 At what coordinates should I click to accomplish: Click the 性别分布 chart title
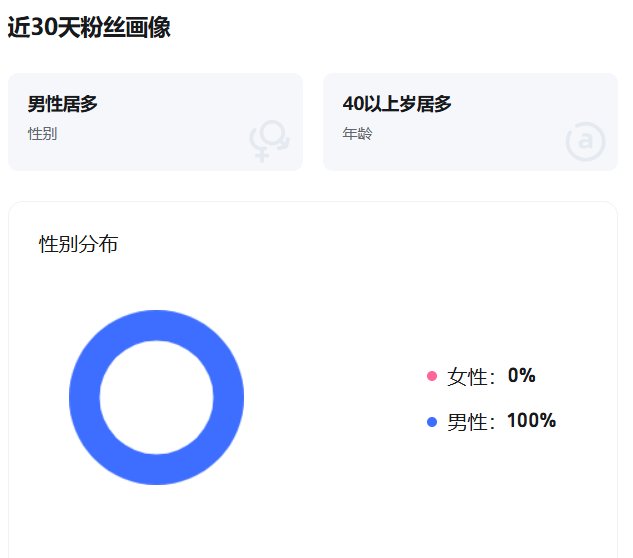78,244
